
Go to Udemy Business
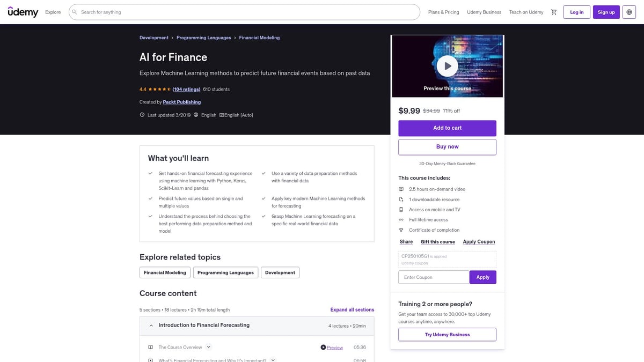484,12
